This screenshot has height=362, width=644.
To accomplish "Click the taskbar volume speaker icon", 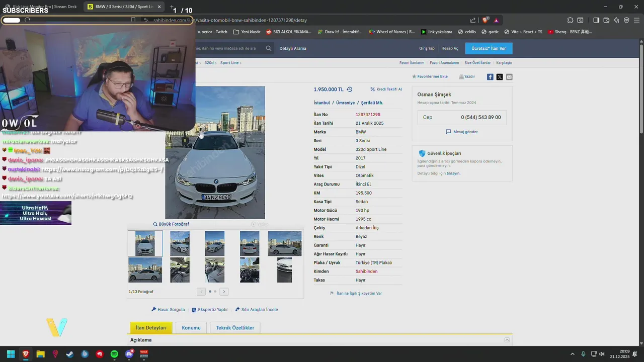I will 602,354.
